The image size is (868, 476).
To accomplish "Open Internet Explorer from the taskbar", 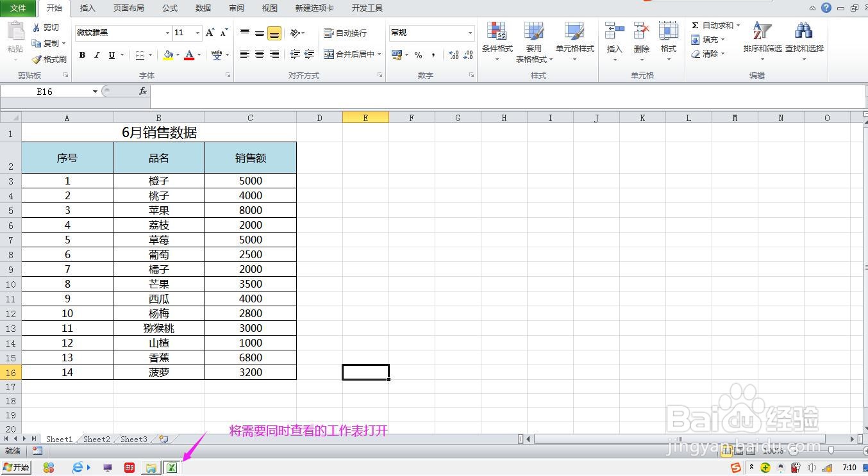I will click(x=78, y=468).
